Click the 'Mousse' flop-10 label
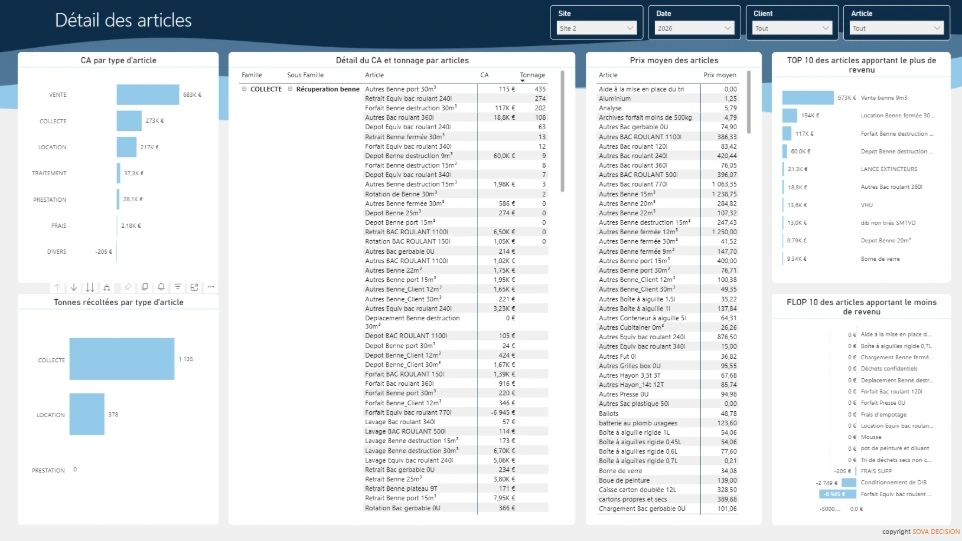This screenshot has width=962, height=541. click(x=871, y=437)
